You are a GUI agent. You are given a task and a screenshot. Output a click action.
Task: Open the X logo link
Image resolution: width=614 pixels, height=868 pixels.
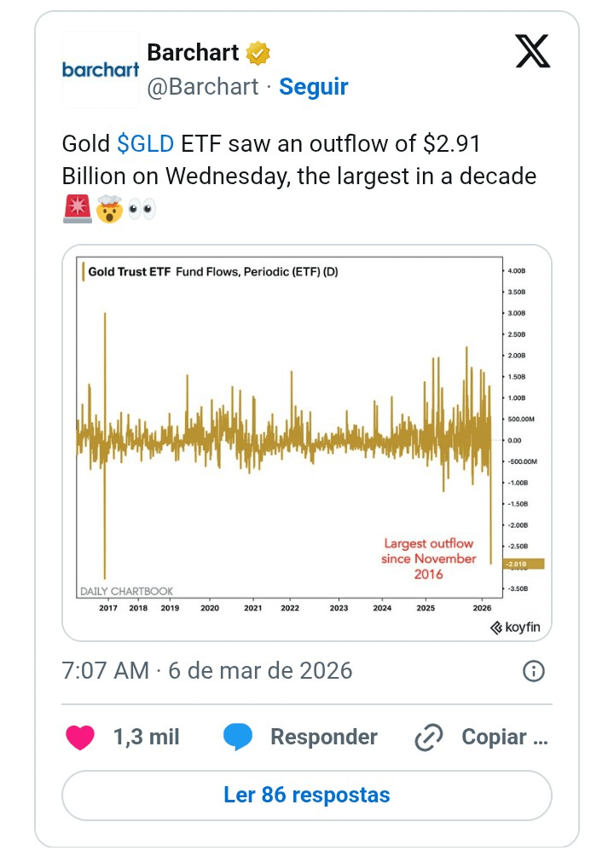533,53
